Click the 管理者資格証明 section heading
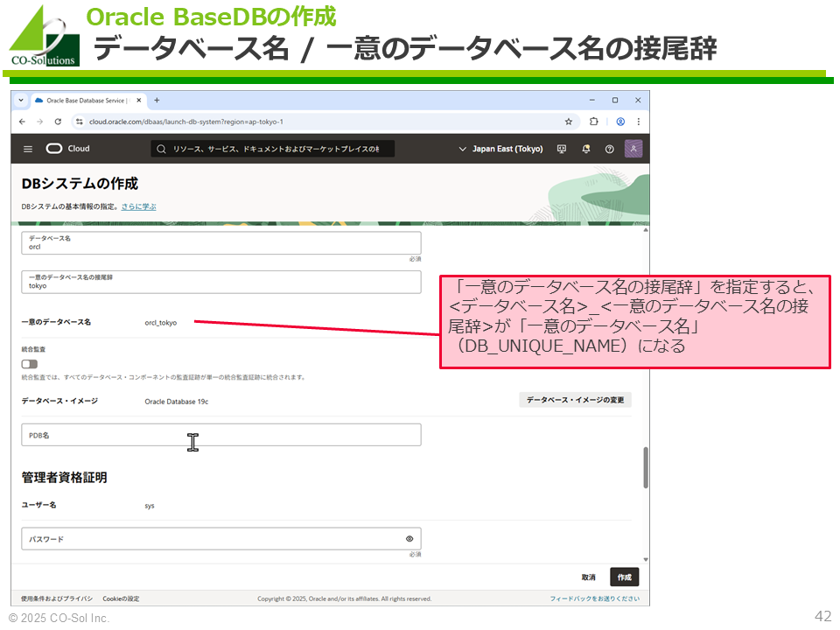This screenshot has width=840, height=630. [64, 478]
